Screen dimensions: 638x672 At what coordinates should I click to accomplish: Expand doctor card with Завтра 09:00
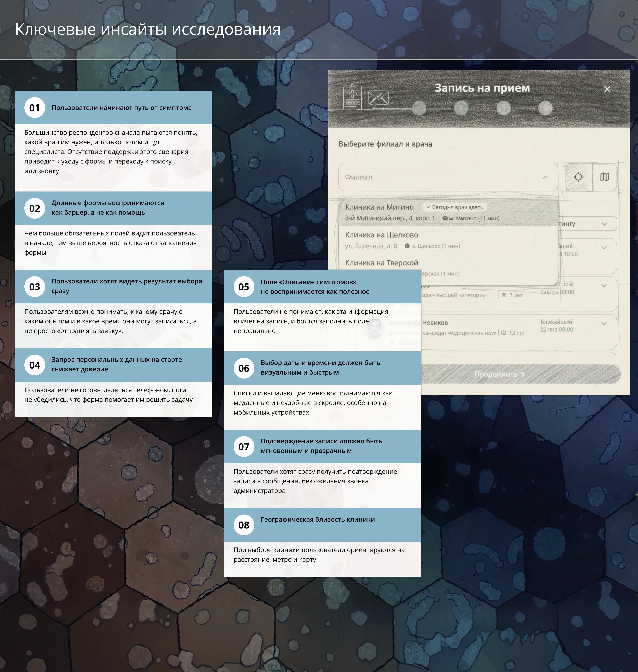(604, 286)
